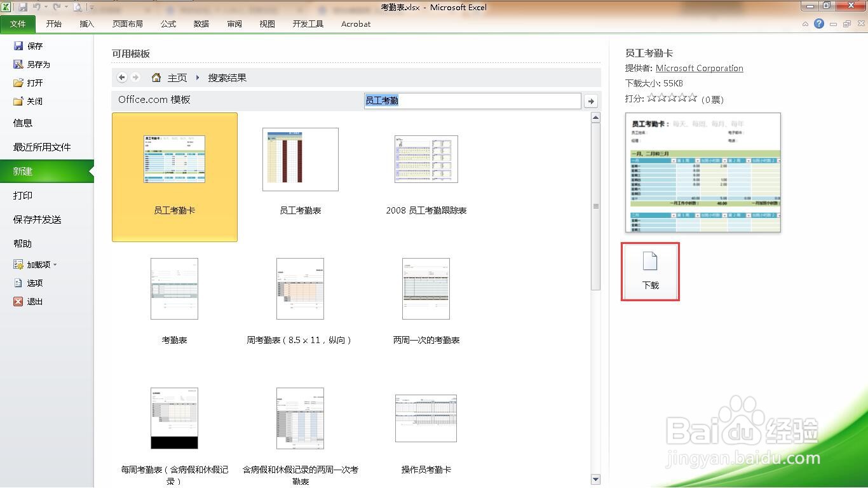Image resolution: width=868 pixels, height=488 pixels.
Task: Click the fifth rating star
Action: pyautogui.click(x=693, y=98)
